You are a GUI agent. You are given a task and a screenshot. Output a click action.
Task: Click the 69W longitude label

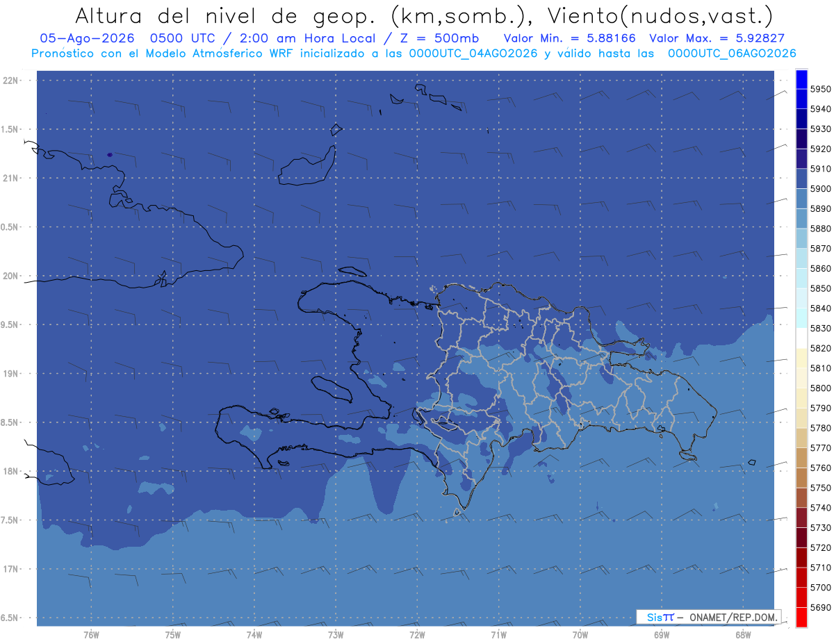(x=662, y=634)
